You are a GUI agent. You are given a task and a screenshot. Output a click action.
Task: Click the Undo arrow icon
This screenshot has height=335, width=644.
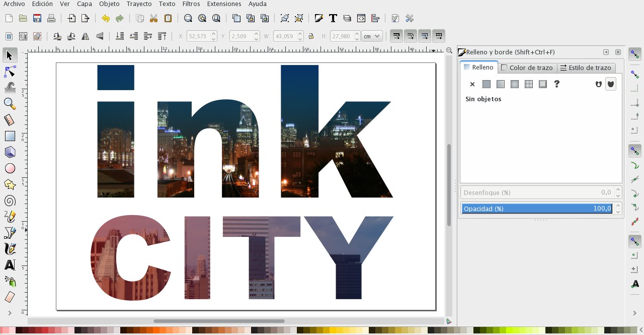point(105,18)
